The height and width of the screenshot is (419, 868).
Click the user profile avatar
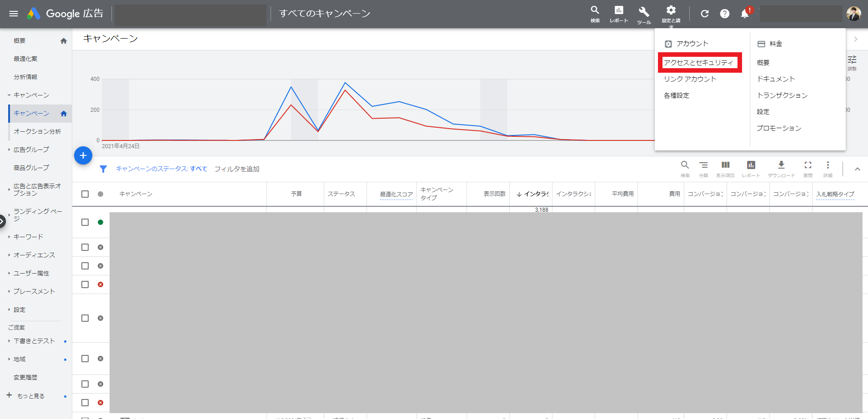pos(853,14)
